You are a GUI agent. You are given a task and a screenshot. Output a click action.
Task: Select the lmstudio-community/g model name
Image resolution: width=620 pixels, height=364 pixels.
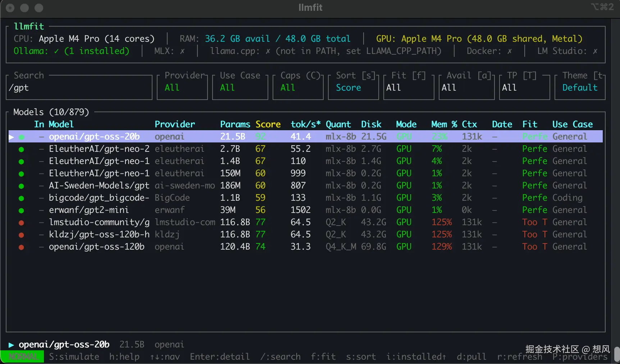(99, 222)
